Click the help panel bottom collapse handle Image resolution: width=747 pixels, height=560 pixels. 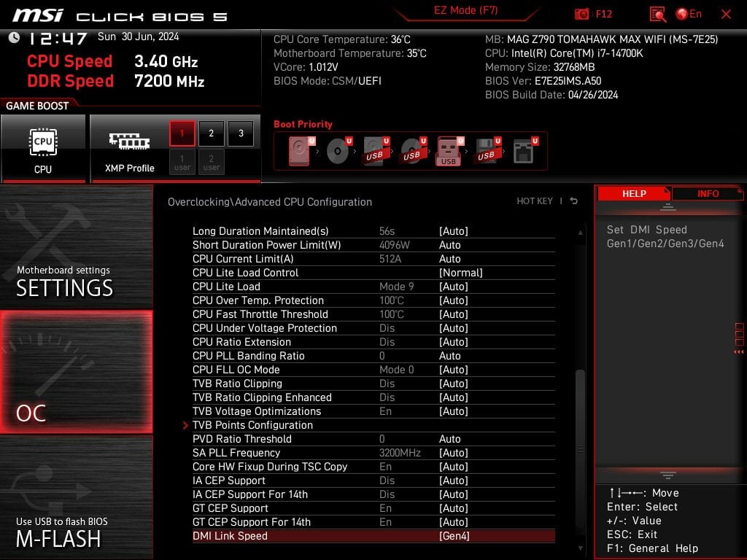point(667,475)
